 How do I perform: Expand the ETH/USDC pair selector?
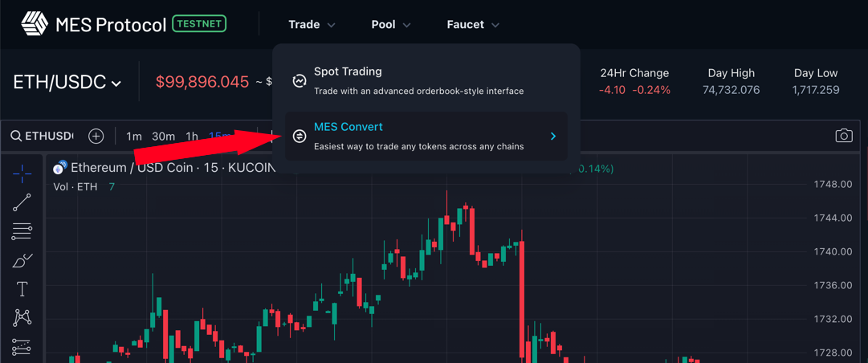pyautogui.click(x=67, y=83)
